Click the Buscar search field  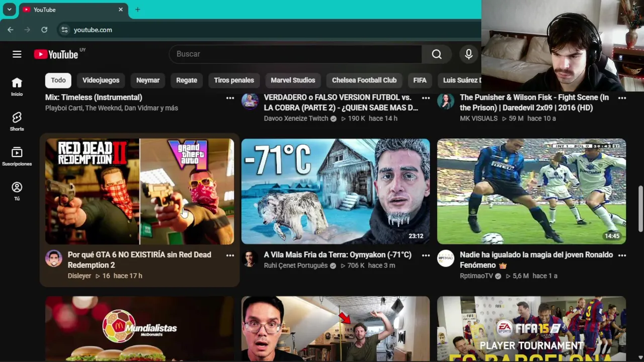click(x=295, y=54)
